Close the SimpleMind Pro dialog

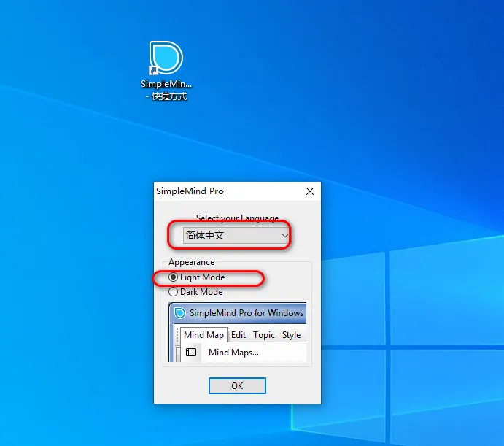(310, 191)
